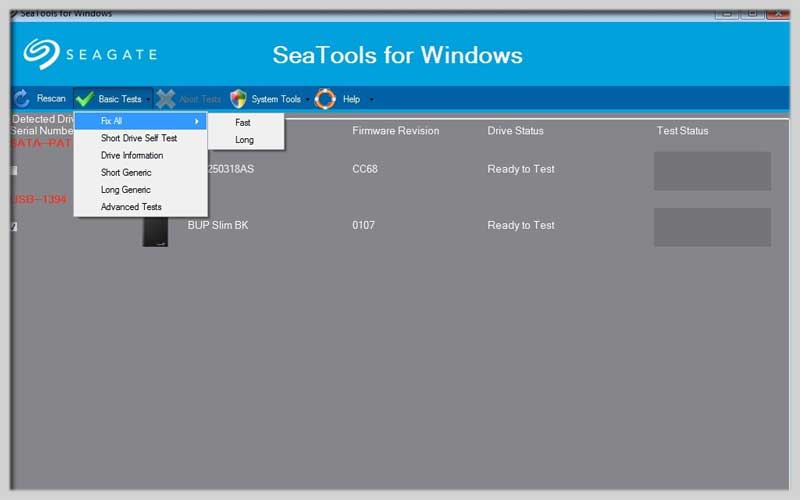Open the System Tools dropdown arrow
800x500 pixels.
point(308,99)
